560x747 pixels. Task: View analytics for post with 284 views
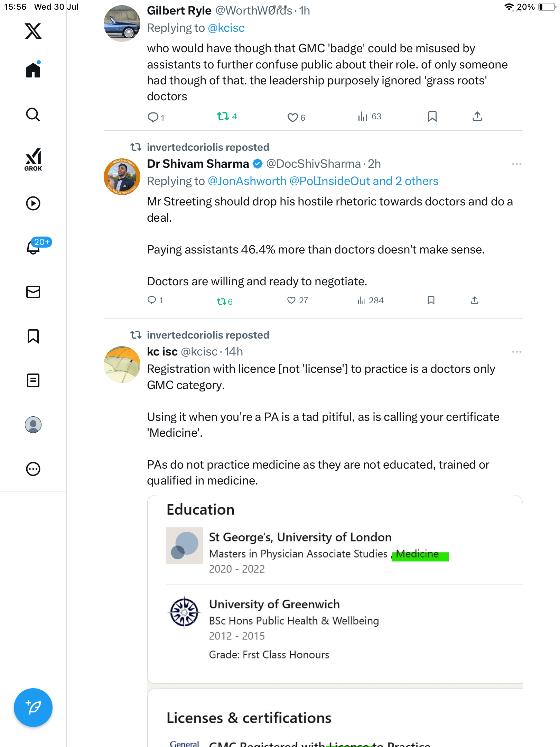click(x=370, y=301)
